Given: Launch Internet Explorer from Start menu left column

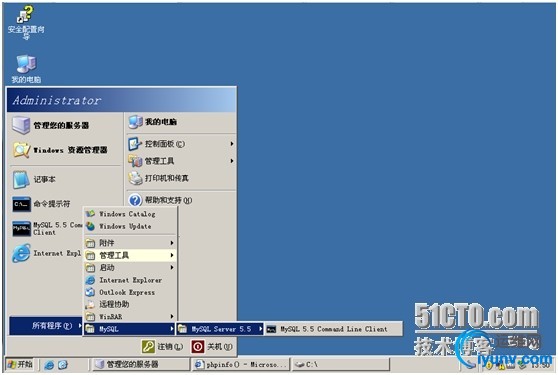Looking at the screenshot, I should point(47,253).
